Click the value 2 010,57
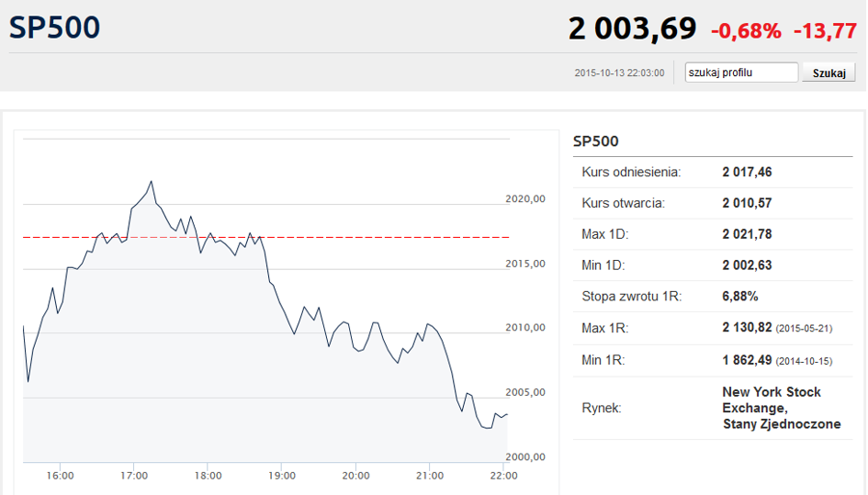Viewport: 868px width, 495px height. (747, 203)
